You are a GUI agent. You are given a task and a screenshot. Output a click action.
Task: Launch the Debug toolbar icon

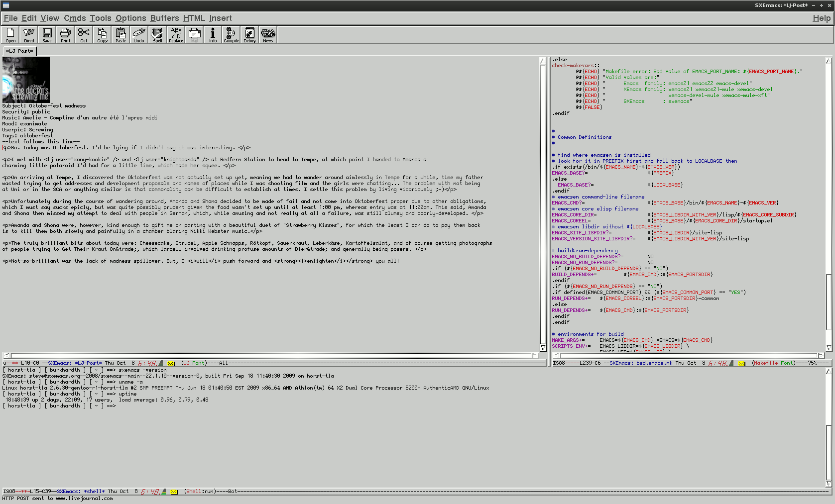249,35
